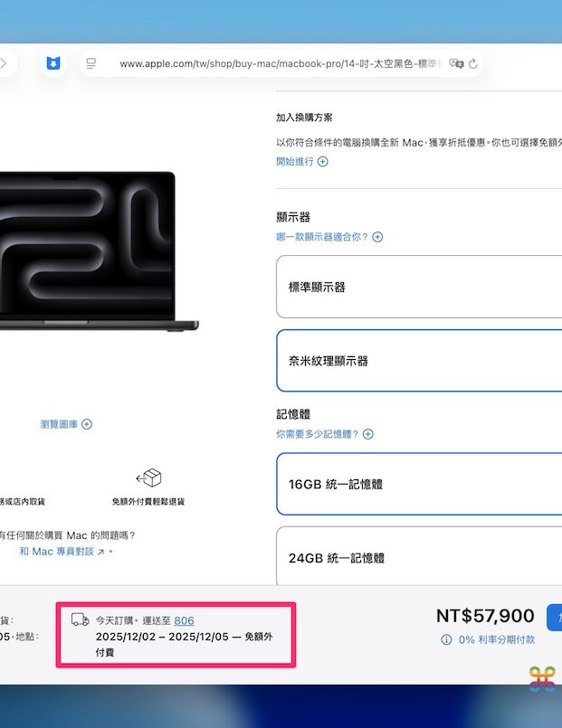Expand 哪一款顯示器適合你 help
The height and width of the screenshot is (728, 562).
click(x=329, y=237)
